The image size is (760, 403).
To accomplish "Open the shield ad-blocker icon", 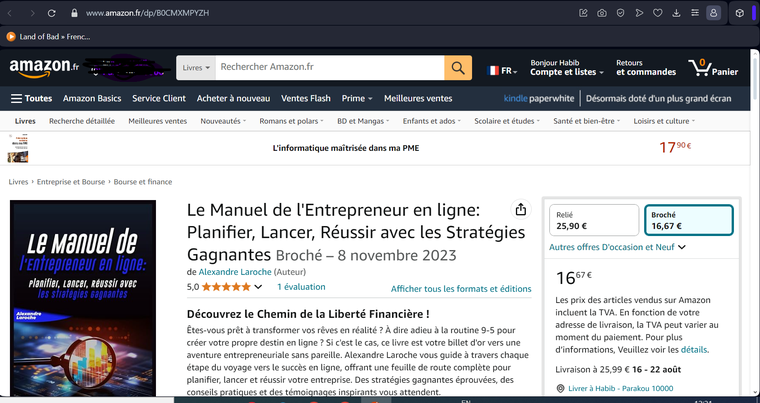I will pyautogui.click(x=620, y=13).
